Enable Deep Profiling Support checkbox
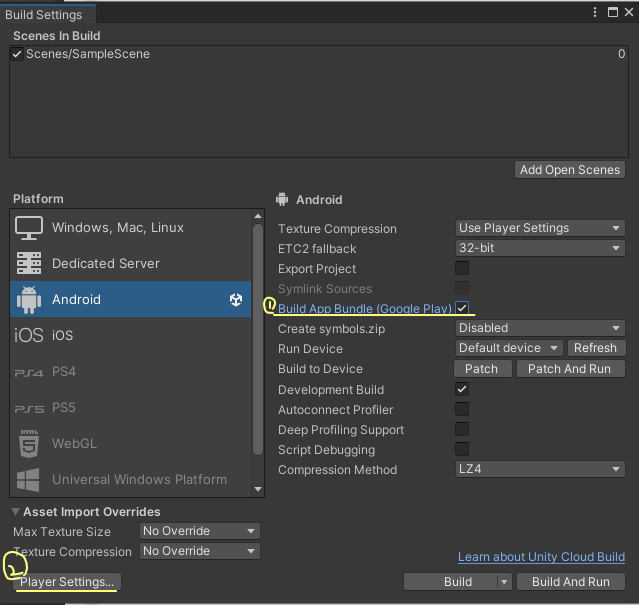This screenshot has height=605, width=639. [x=462, y=429]
